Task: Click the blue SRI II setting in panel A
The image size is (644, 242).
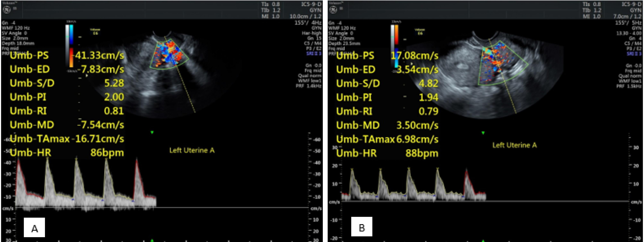Action: click(314, 54)
